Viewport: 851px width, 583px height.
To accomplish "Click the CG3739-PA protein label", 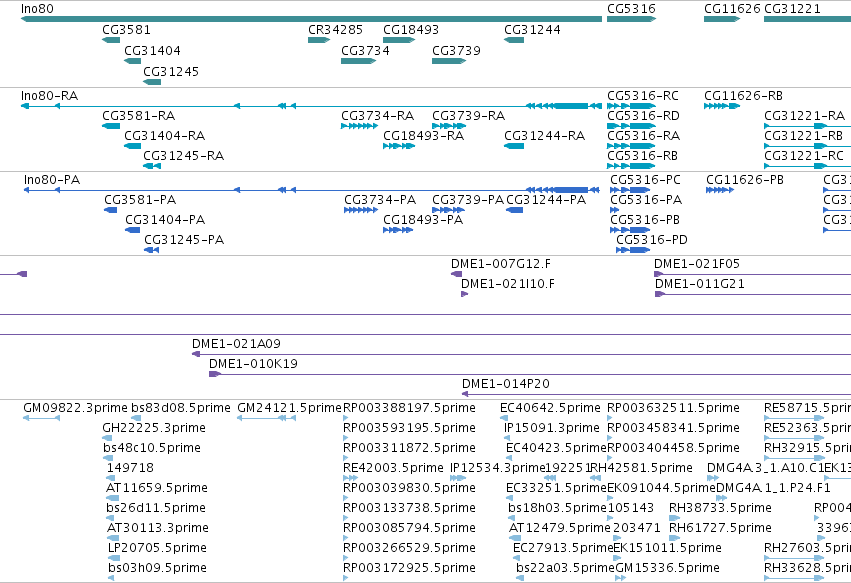I will click(x=468, y=200).
